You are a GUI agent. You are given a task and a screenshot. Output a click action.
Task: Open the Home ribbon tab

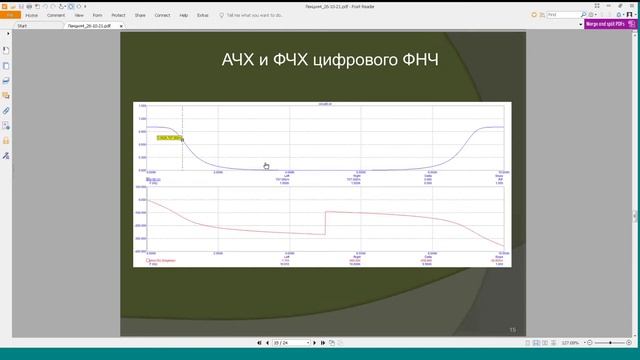pos(31,15)
